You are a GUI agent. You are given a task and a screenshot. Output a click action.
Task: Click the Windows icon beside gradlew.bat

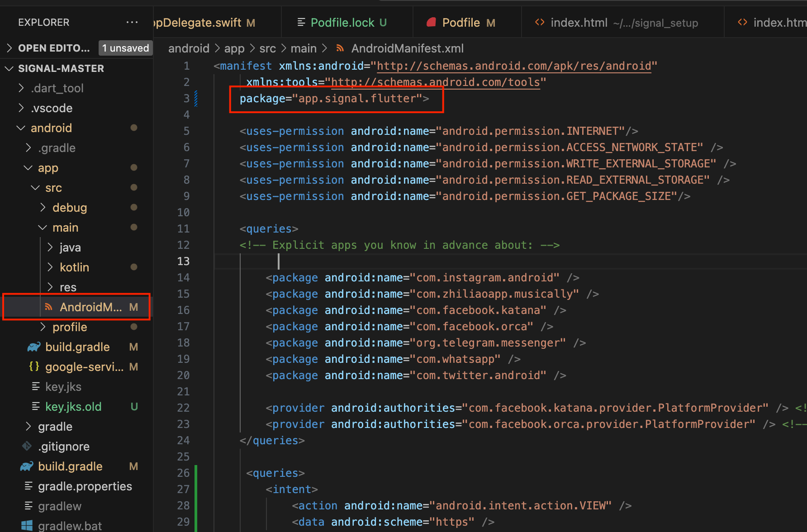pyautogui.click(x=27, y=526)
